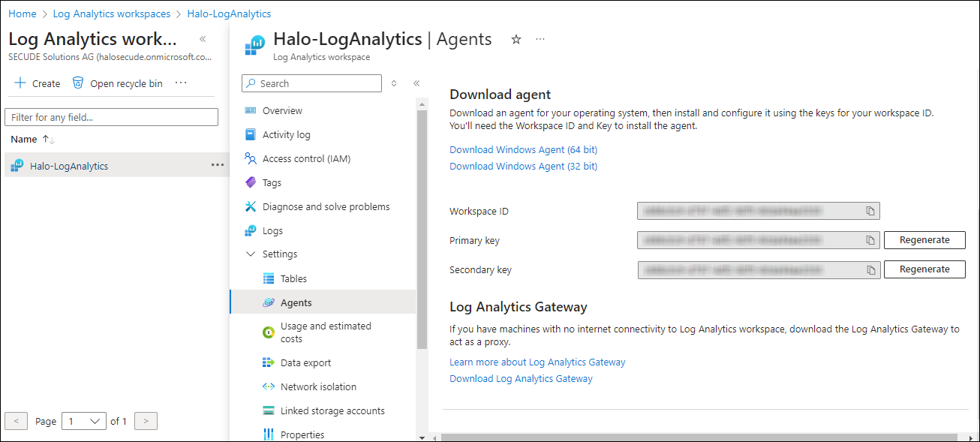Open the page number dropdown
This screenshot has width=980, height=442.
(x=83, y=421)
